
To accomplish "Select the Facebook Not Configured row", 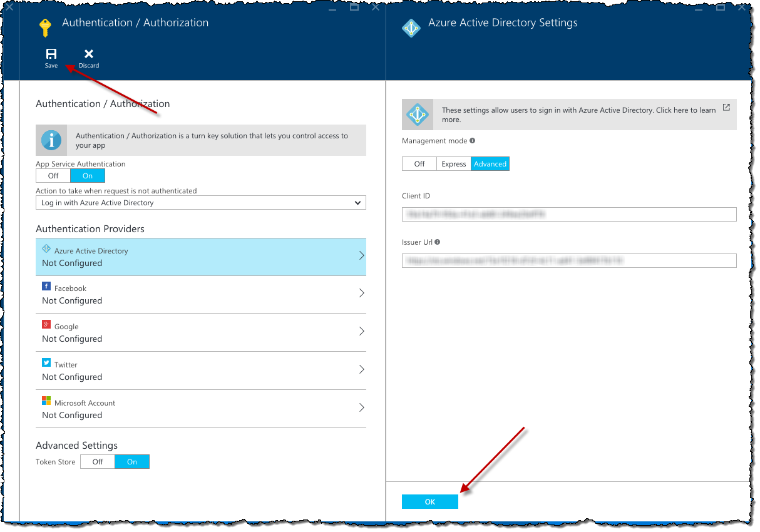I will click(x=201, y=295).
